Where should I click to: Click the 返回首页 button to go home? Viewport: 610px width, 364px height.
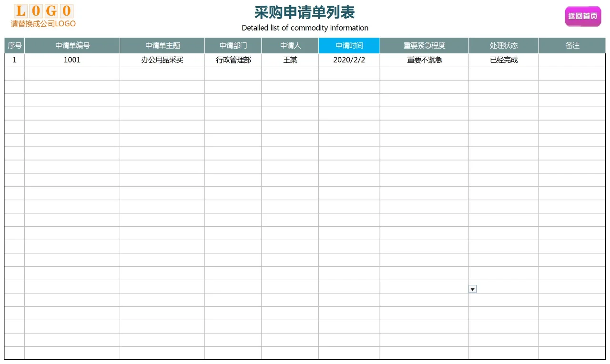583,16
